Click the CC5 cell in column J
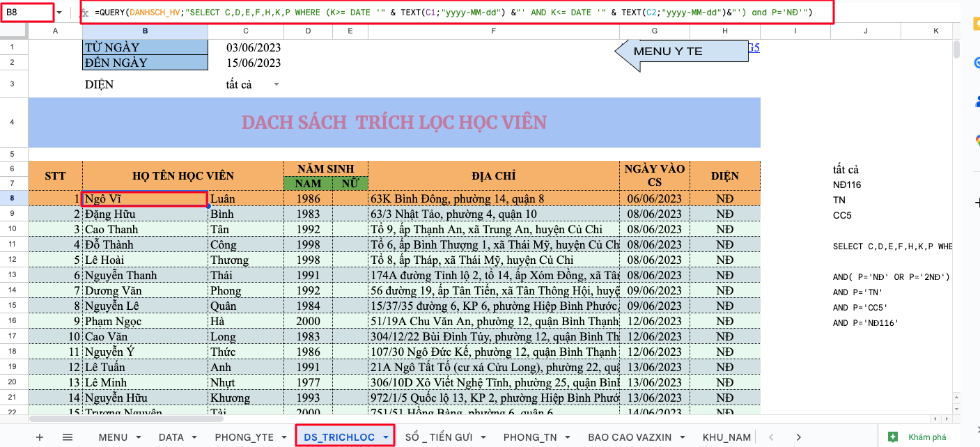Screen dimensions: 980x447 865,215
